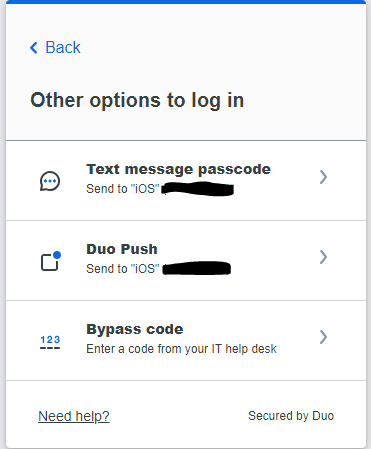Click Enter a code from IT help desk

pyautogui.click(x=181, y=349)
